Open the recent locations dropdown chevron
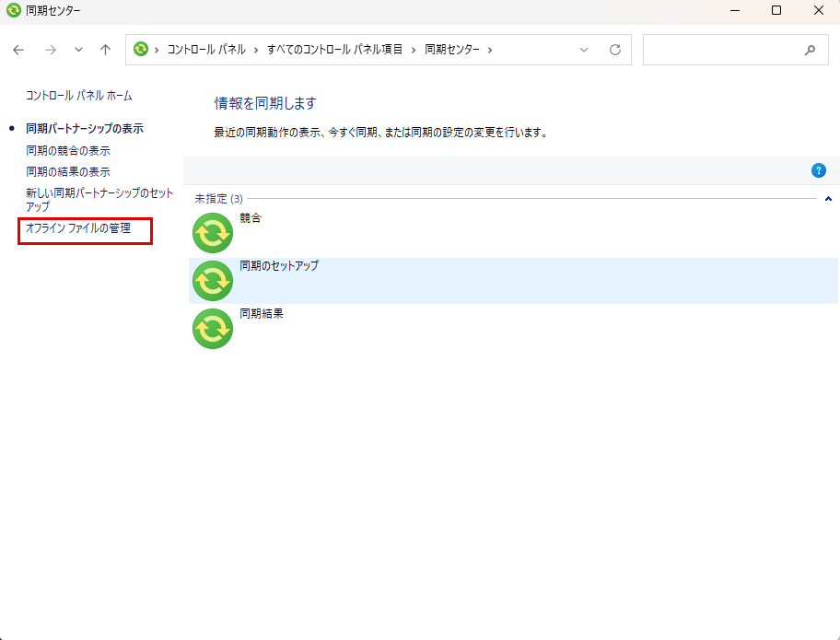Screen dimensions: 840x640 point(78,50)
